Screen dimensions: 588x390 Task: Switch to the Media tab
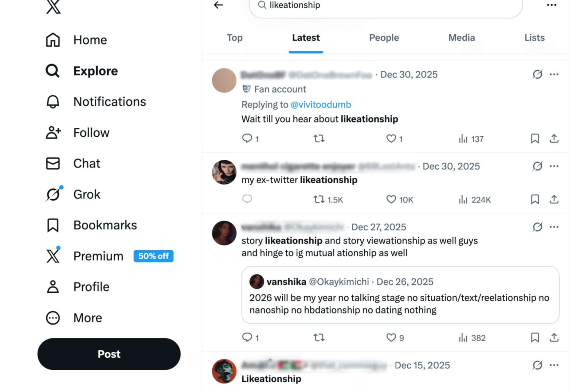[461, 38]
